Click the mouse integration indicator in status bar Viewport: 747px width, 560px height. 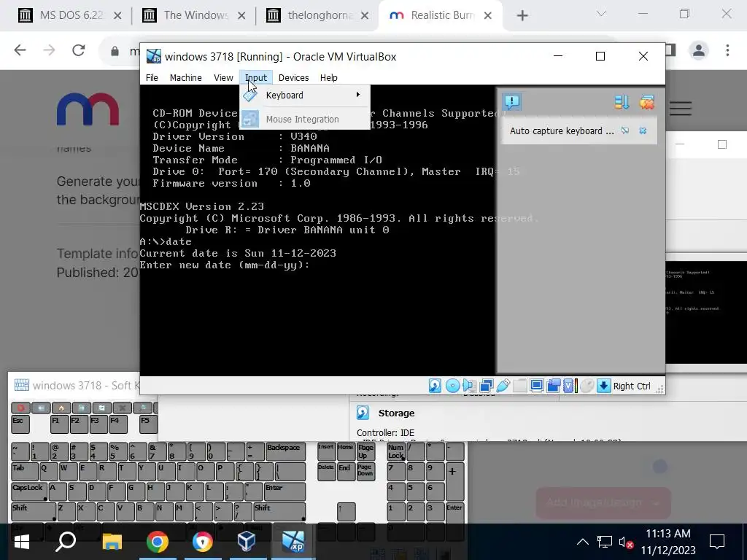click(x=587, y=386)
